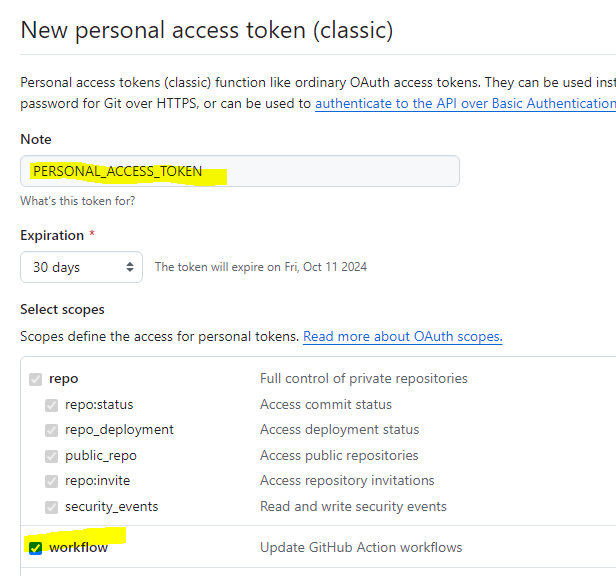Toggle the repo scope checkbox
Image resolution: width=616 pixels, height=576 pixels.
(35, 379)
